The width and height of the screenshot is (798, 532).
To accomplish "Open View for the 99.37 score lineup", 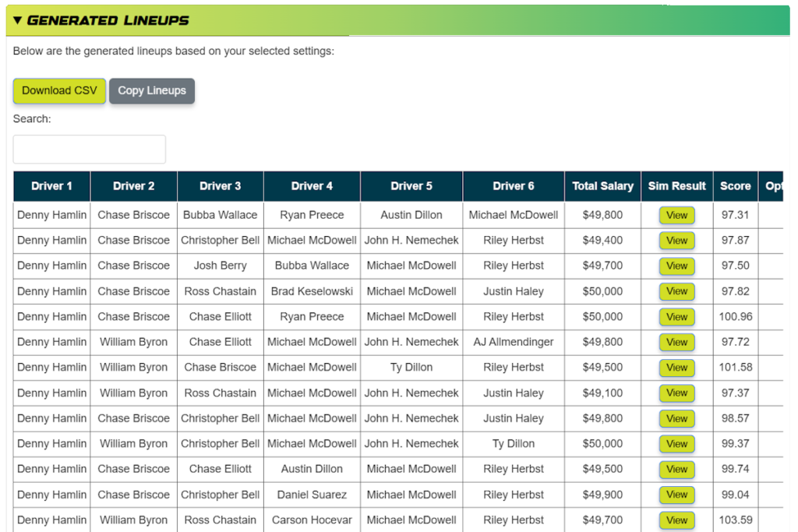I will point(676,444).
